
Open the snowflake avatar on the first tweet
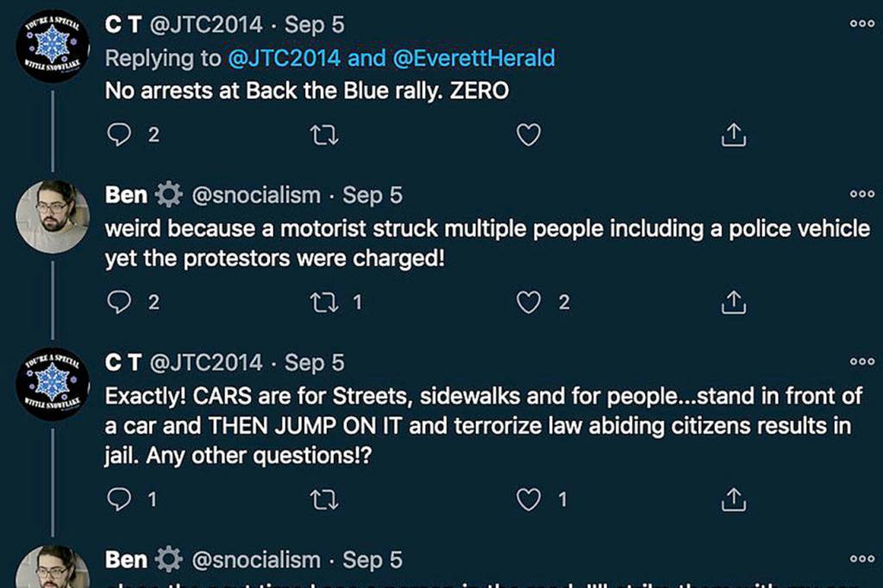click(x=53, y=46)
